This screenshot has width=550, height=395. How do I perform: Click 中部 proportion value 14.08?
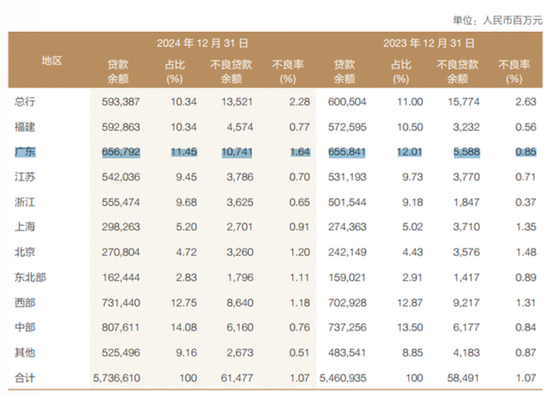[184, 328]
